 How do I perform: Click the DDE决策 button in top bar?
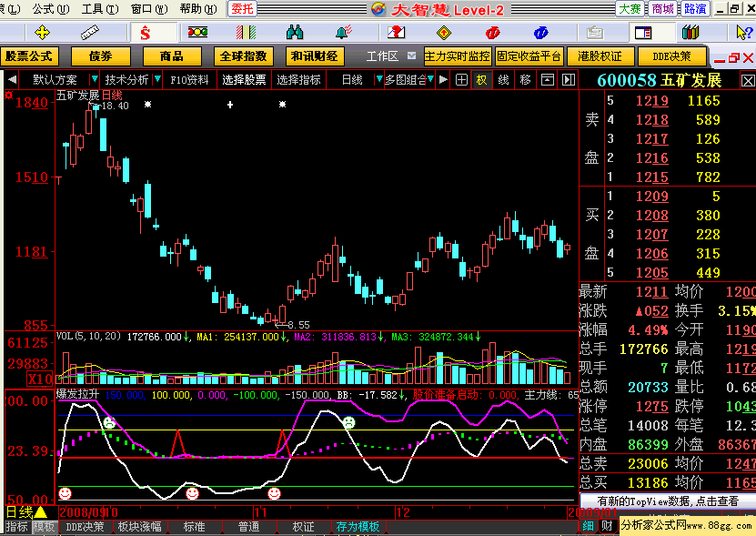671,56
